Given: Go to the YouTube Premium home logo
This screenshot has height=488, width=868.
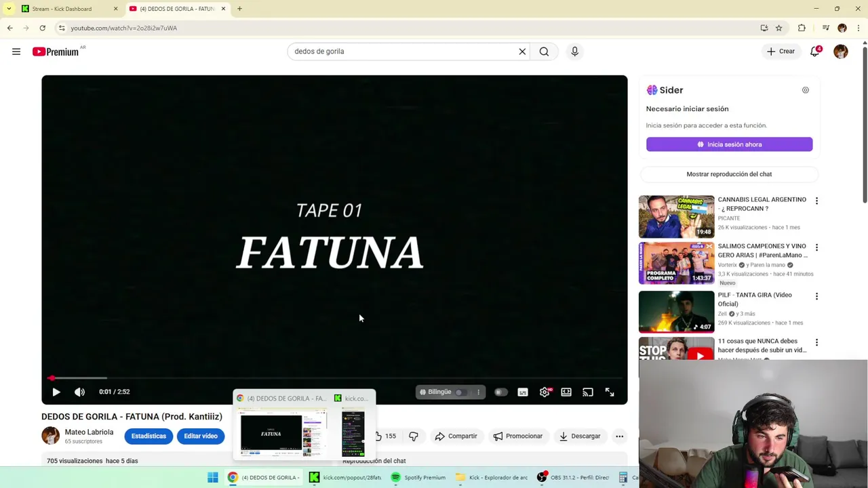Looking at the screenshot, I should coord(56,52).
